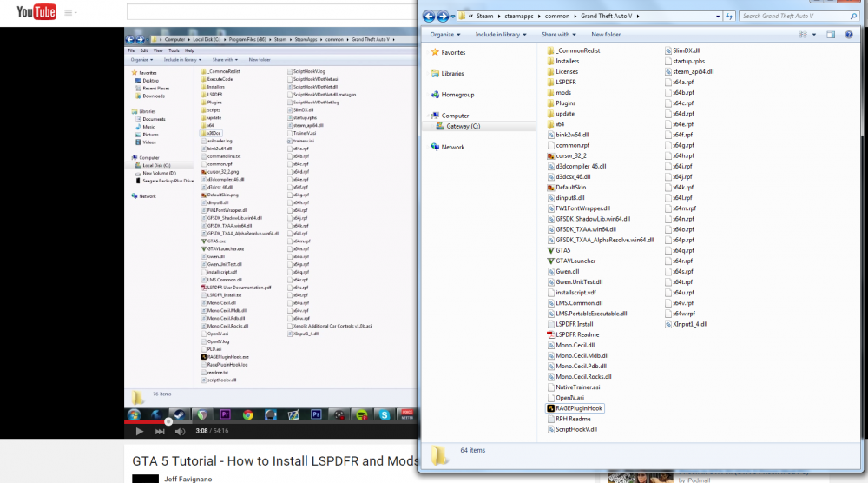Screen dimensions: 868x483
Task: Select the _CommonRedist folder icon
Action: pyautogui.click(x=550, y=50)
